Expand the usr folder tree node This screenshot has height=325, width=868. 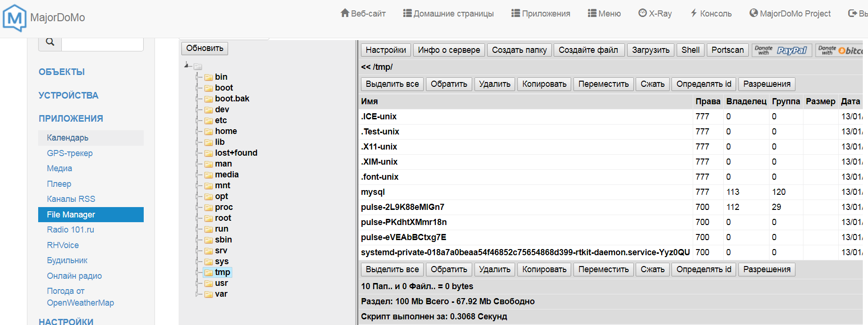coord(197,283)
